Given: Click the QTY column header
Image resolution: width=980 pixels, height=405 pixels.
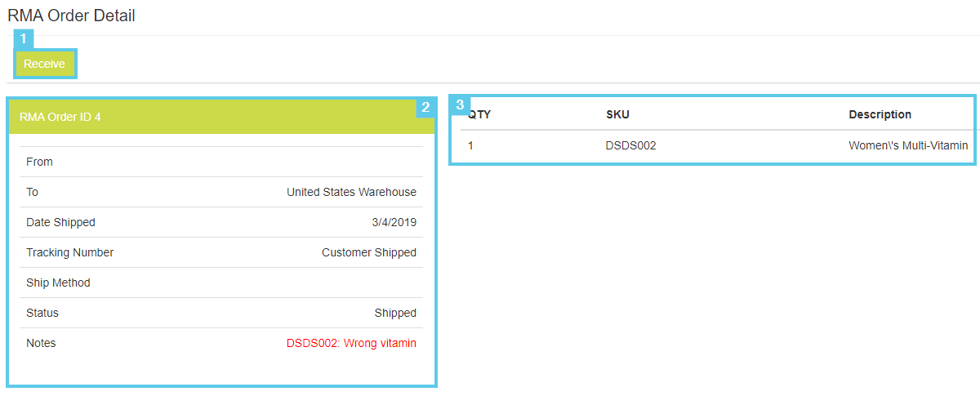Looking at the screenshot, I should click(479, 114).
